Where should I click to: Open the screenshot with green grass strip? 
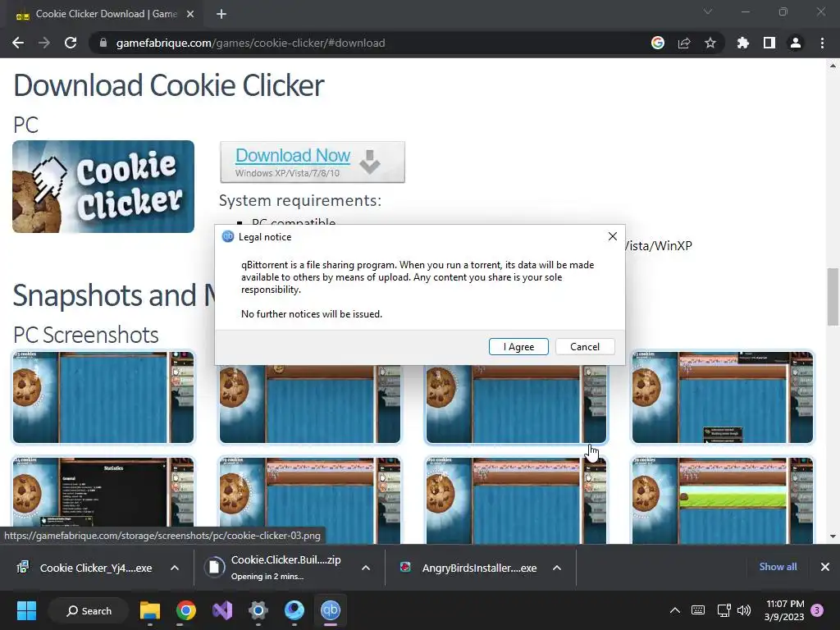[x=723, y=500]
